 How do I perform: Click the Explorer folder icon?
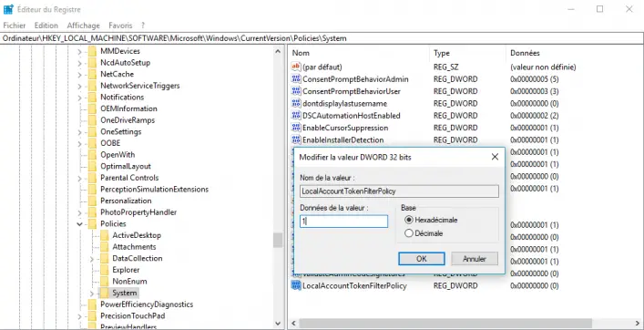[x=105, y=270]
